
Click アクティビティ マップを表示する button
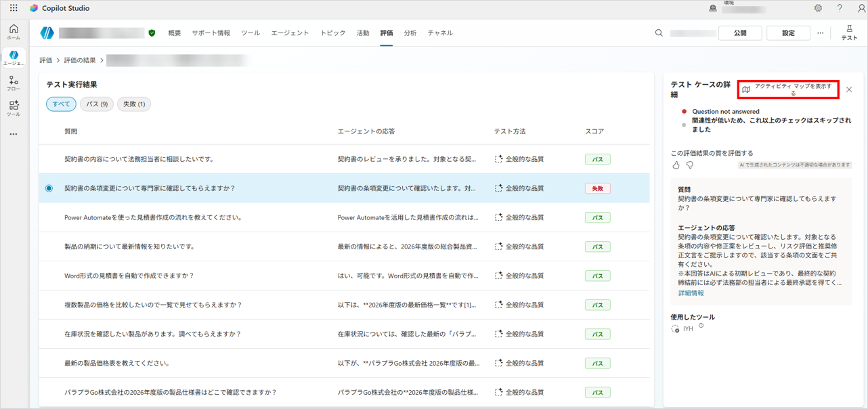pyautogui.click(x=788, y=89)
